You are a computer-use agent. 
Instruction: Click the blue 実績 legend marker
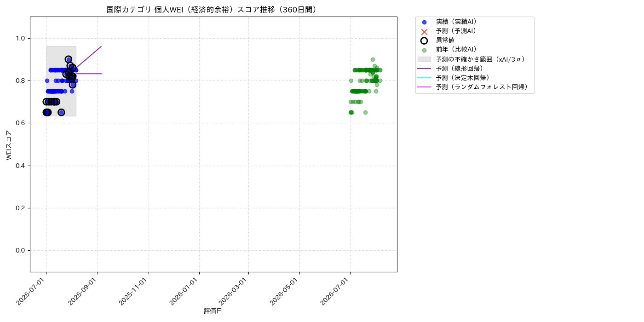click(424, 22)
